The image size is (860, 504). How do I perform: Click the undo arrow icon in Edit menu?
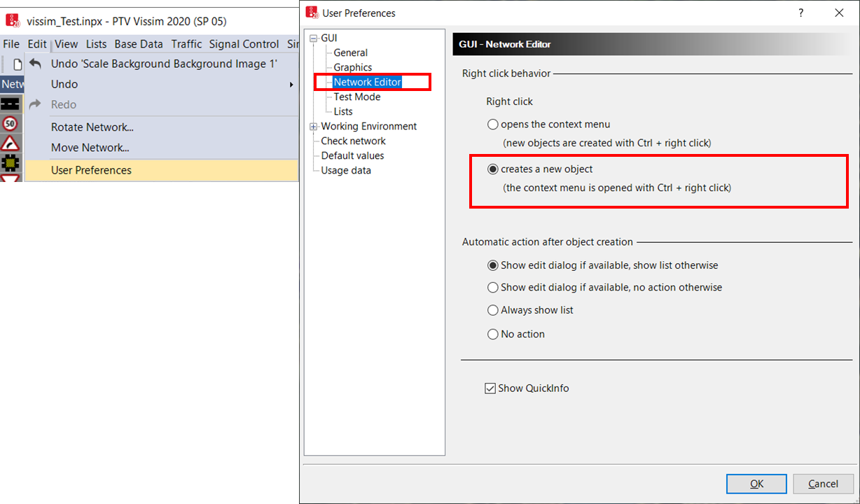click(x=35, y=64)
